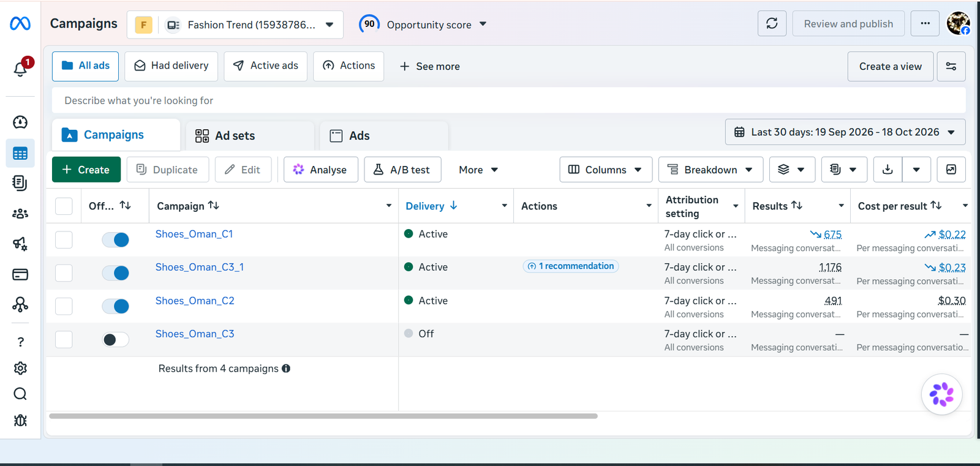
Task: Open Settings gear icon in sidebar
Action: 20,368
